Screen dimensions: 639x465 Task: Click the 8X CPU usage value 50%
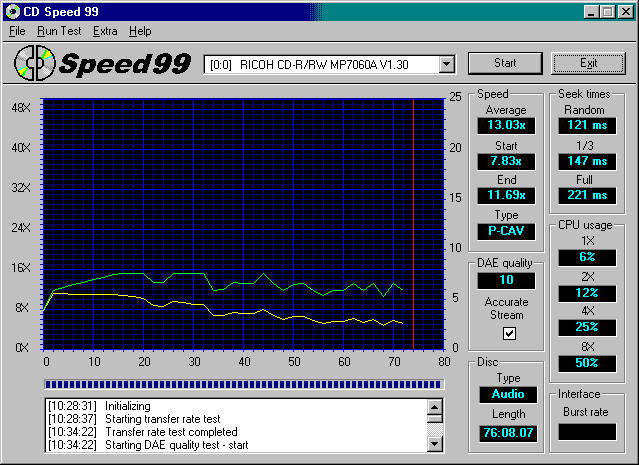[587, 364]
